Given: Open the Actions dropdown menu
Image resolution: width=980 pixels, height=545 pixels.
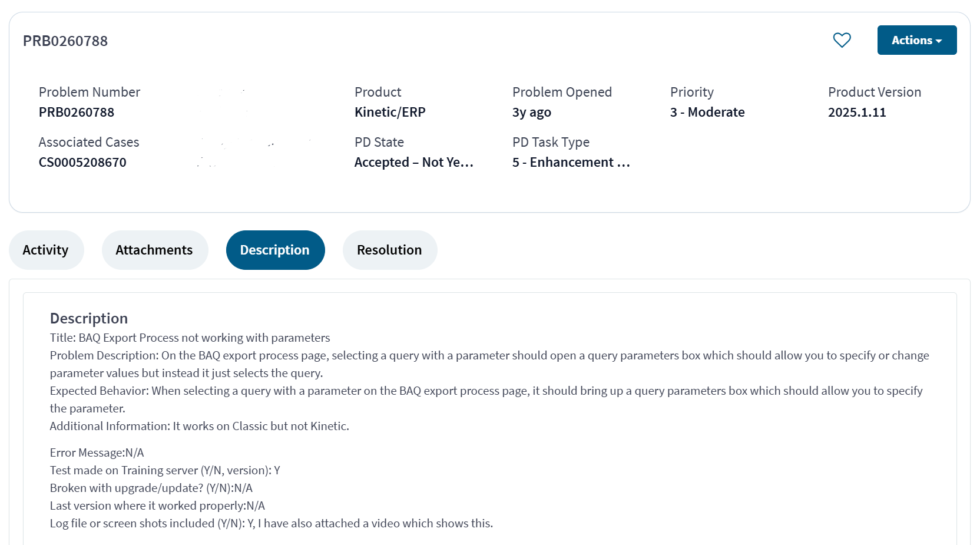Looking at the screenshot, I should 916,40.
